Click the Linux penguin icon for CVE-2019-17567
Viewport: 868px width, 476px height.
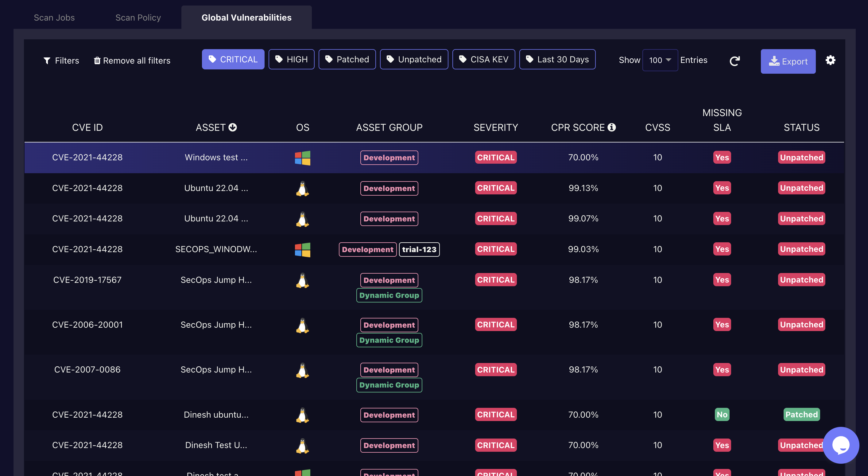tap(302, 280)
